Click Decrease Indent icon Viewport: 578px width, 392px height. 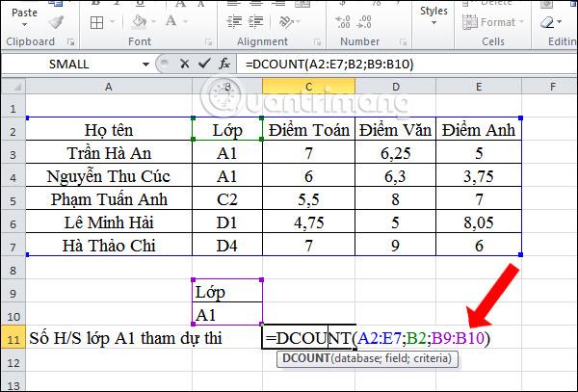pos(234,22)
